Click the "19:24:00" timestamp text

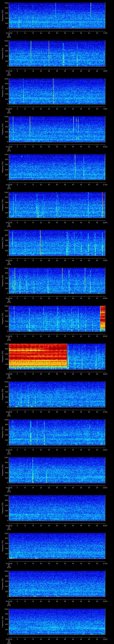pyautogui.click(x=9, y=336)
